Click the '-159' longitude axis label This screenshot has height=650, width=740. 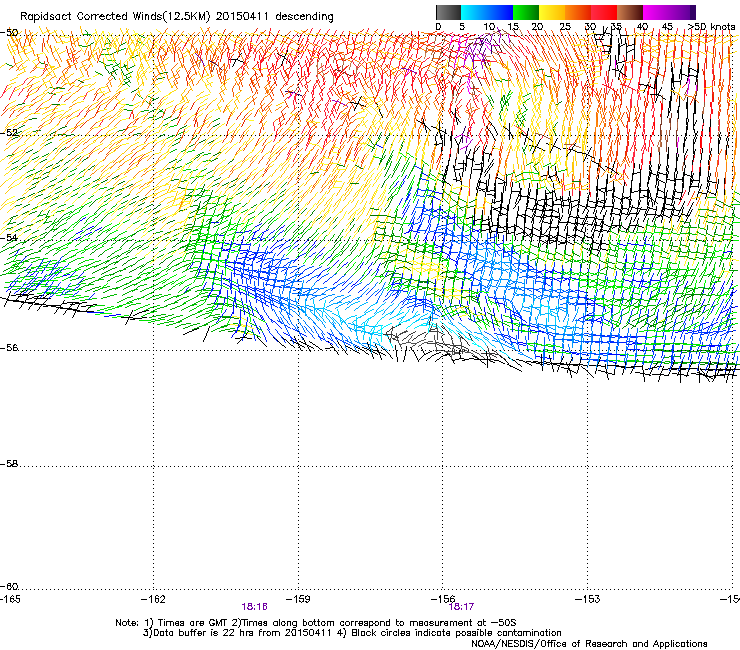(298, 599)
